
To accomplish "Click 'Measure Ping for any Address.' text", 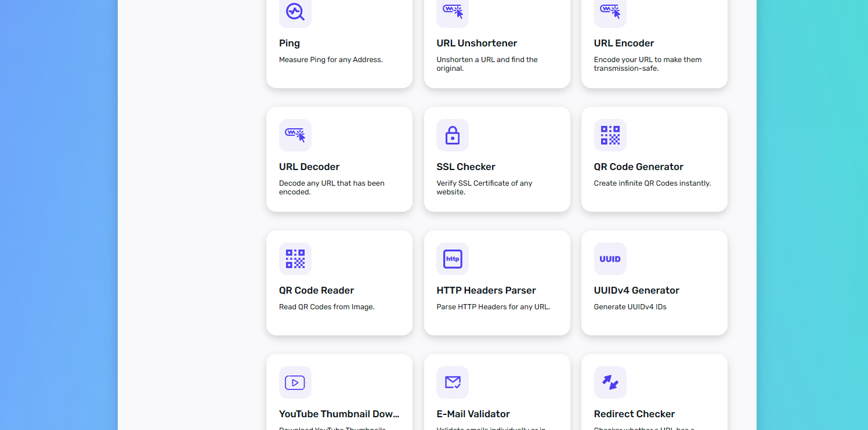I will 331,60.
